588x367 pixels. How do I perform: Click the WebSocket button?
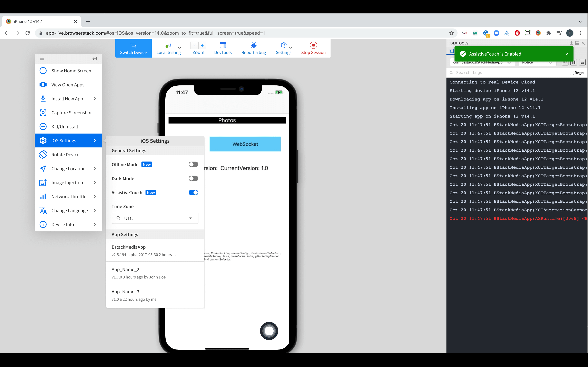click(245, 144)
